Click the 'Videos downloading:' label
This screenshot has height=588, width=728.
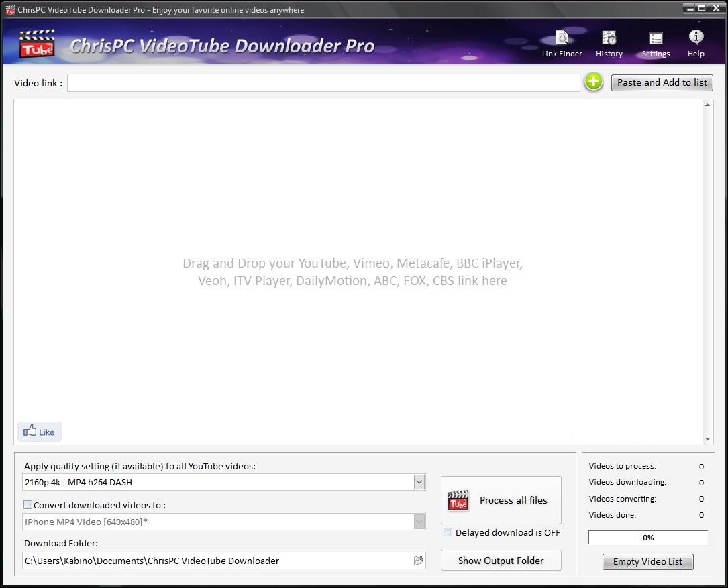627,481
